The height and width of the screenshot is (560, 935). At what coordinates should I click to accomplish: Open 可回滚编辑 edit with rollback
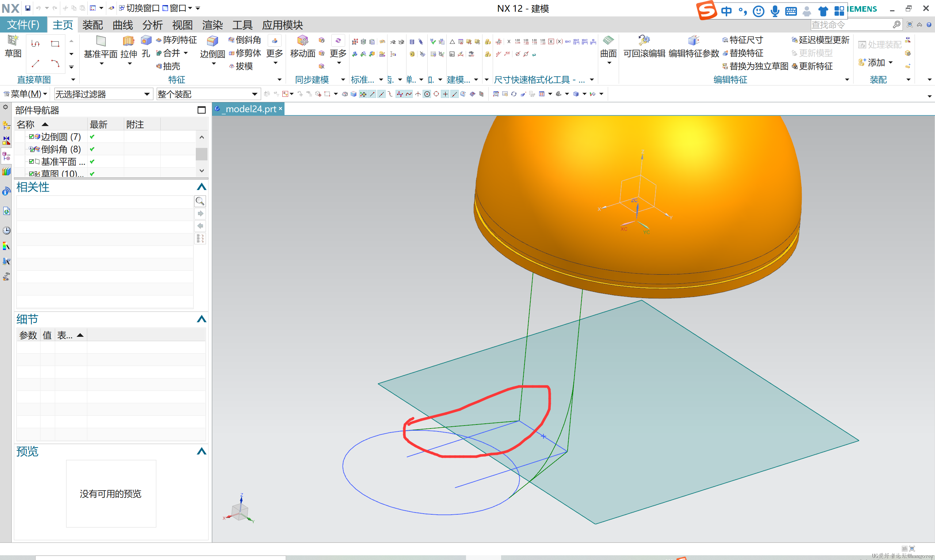pyautogui.click(x=644, y=46)
